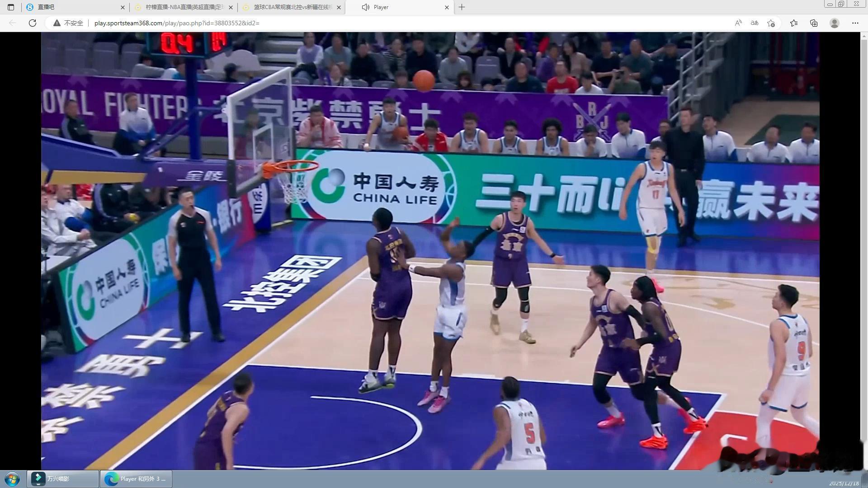Switch to the 直播吧 tab
This screenshot has height=488, width=868.
[72, 7]
